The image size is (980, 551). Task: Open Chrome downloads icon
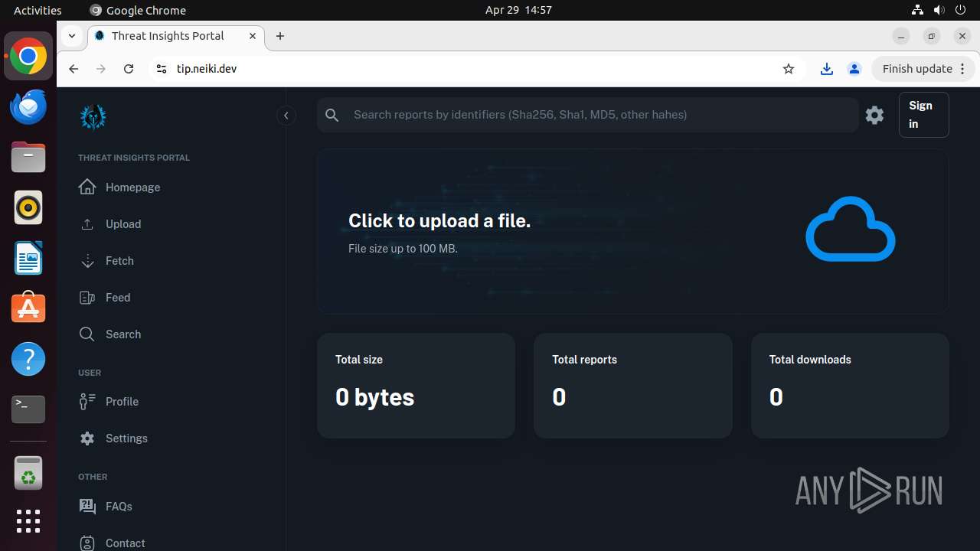[827, 69]
